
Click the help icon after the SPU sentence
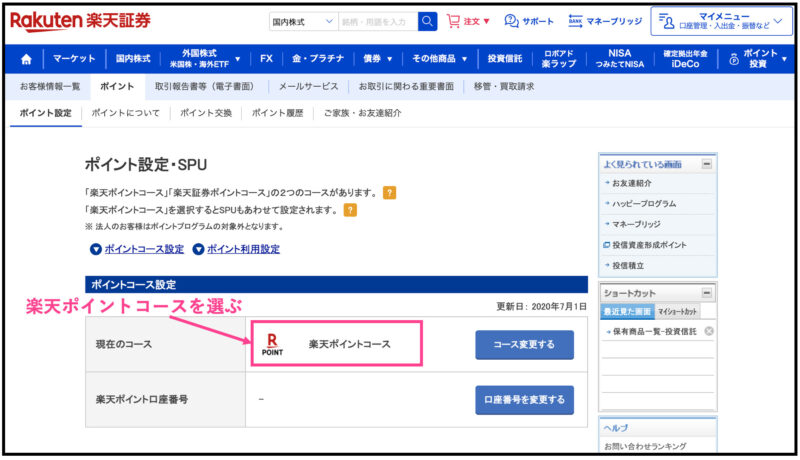pos(350,210)
